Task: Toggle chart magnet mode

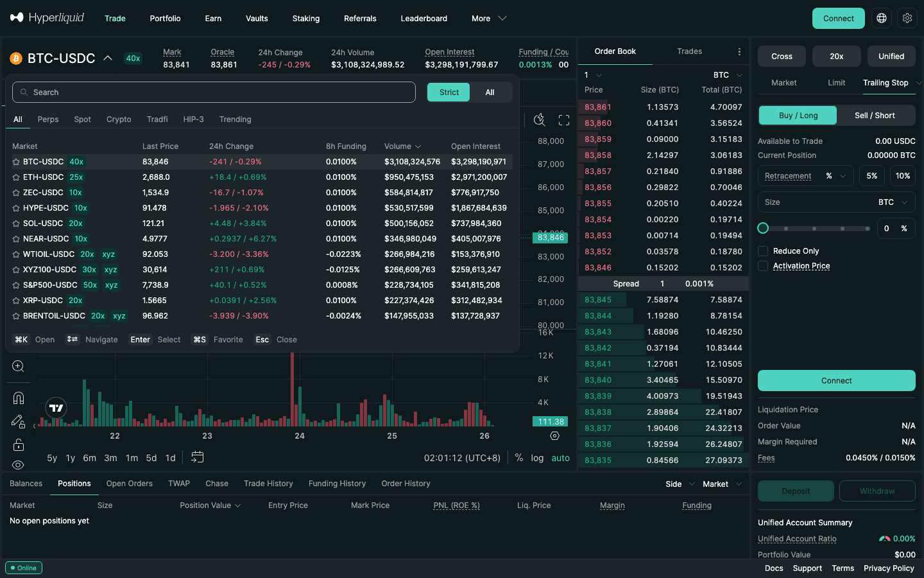Action: tap(18, 398)
